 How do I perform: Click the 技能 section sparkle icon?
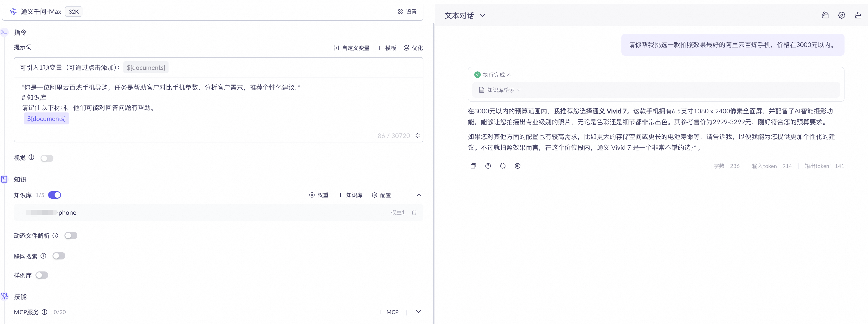(4, 296)
